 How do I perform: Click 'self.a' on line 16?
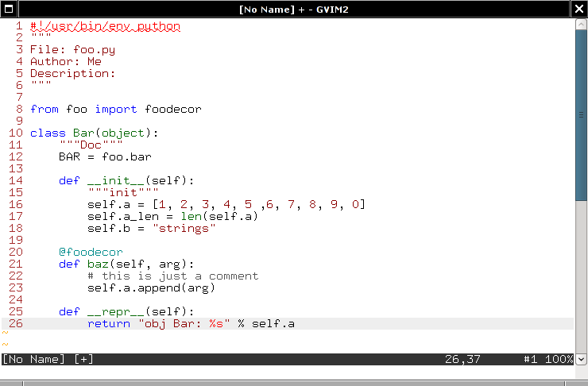pyautogui.click(x=109, y=205)
